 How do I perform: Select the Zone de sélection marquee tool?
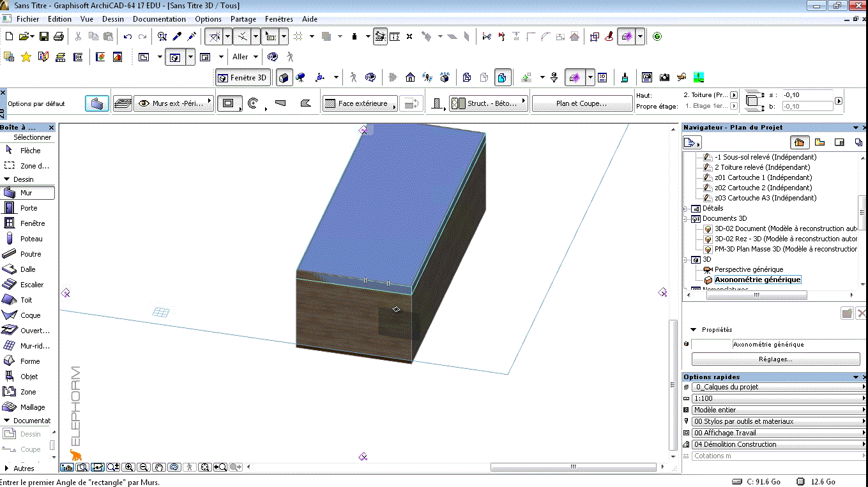pyautogui.click(x=27, y=166)
